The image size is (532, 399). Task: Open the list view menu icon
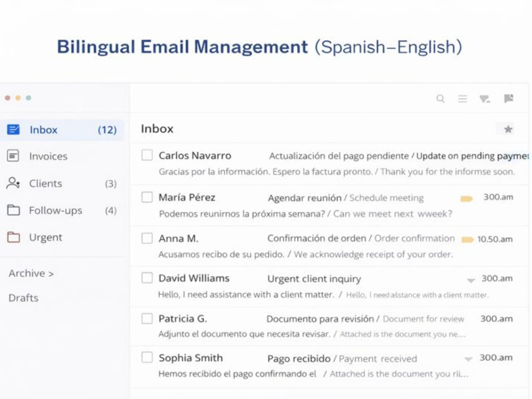462,98
